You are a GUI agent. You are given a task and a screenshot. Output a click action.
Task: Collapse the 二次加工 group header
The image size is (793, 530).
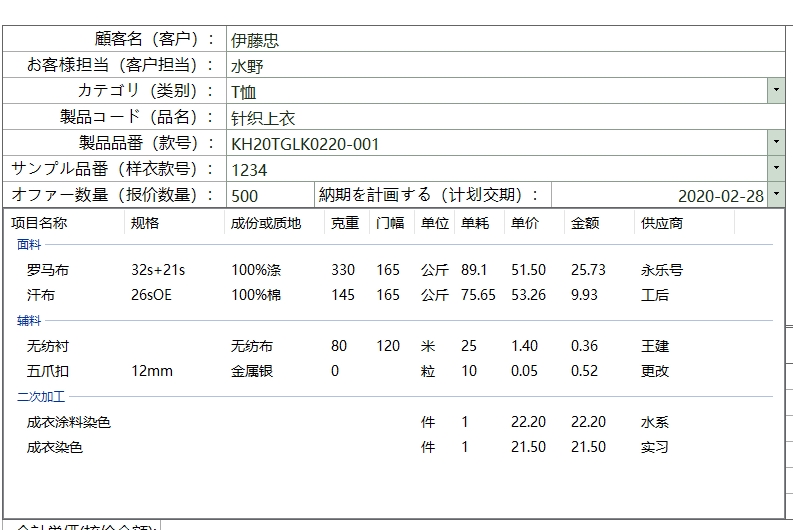pos(41,396)
